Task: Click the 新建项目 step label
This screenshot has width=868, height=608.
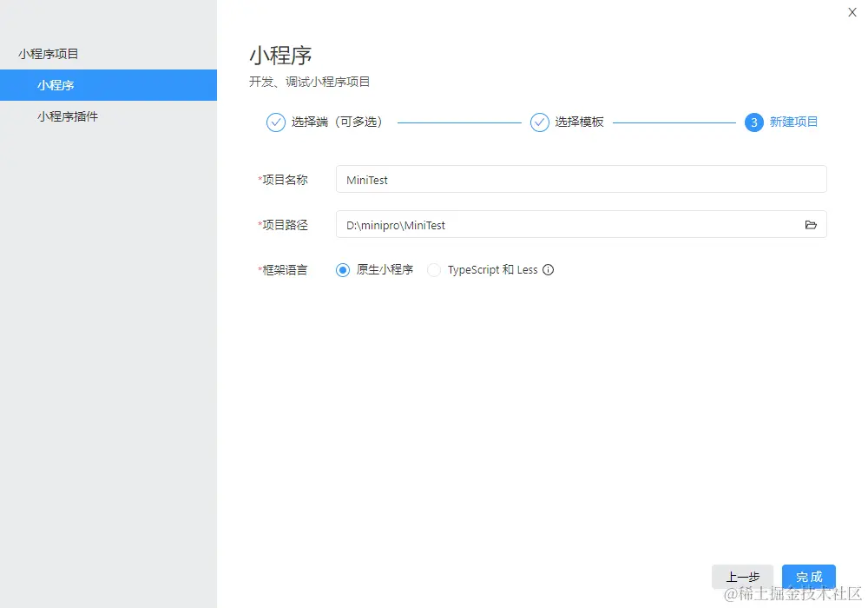Action: [793, 122]
